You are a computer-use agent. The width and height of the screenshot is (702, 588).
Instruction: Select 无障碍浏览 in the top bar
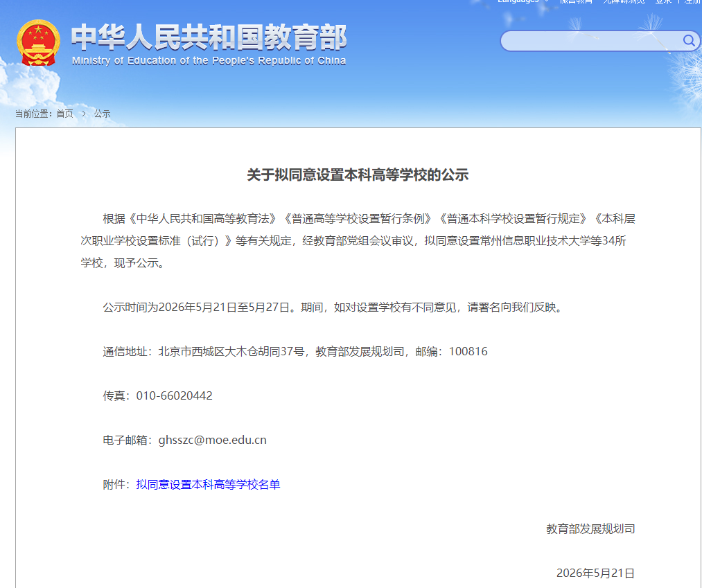pos(624,1)
